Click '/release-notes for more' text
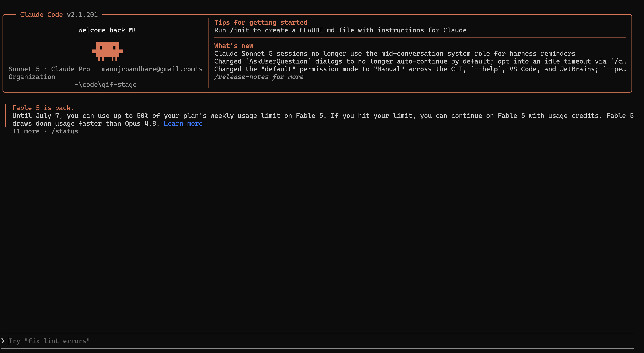 pos(259,77)
